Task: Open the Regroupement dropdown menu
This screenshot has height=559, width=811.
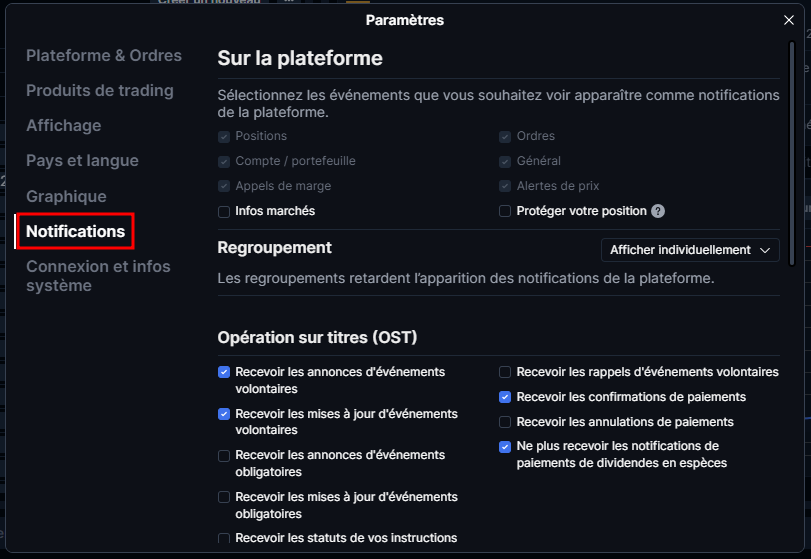Action: (x=690, y=250)
